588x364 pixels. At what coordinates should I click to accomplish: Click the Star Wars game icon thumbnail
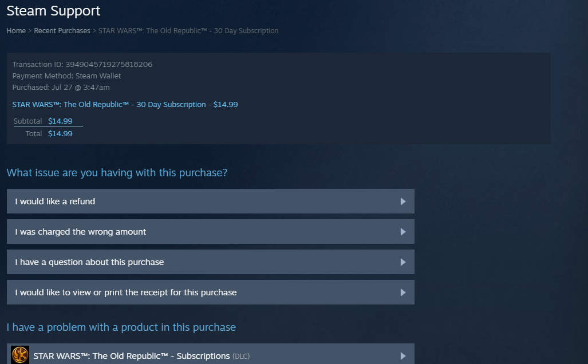tap(20, 355)
